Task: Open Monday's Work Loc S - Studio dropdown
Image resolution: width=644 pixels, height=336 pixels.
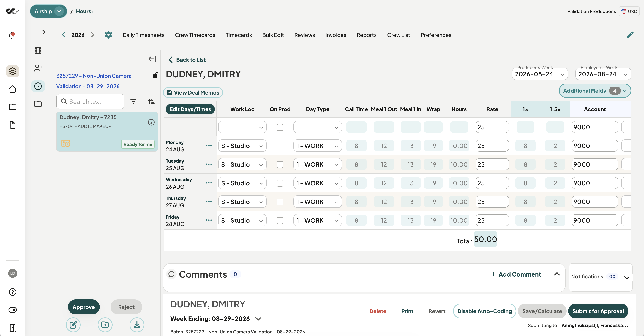Action: [242, 146]
